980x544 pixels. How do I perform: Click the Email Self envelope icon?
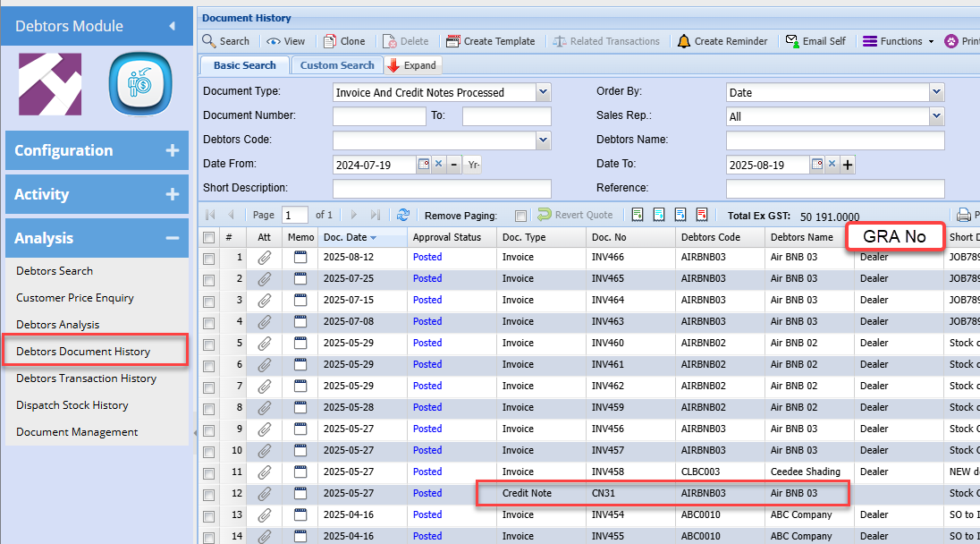(791, 41)
